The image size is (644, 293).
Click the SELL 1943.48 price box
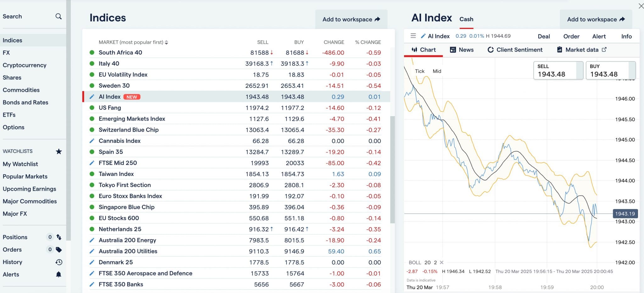click(x=558, y=70)
